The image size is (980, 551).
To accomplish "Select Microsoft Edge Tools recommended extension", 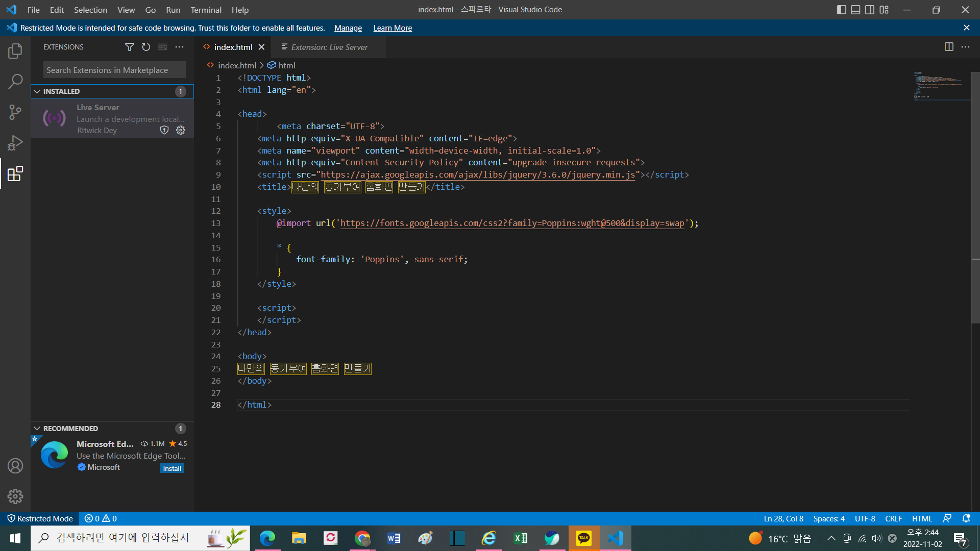I will [112, 455].
